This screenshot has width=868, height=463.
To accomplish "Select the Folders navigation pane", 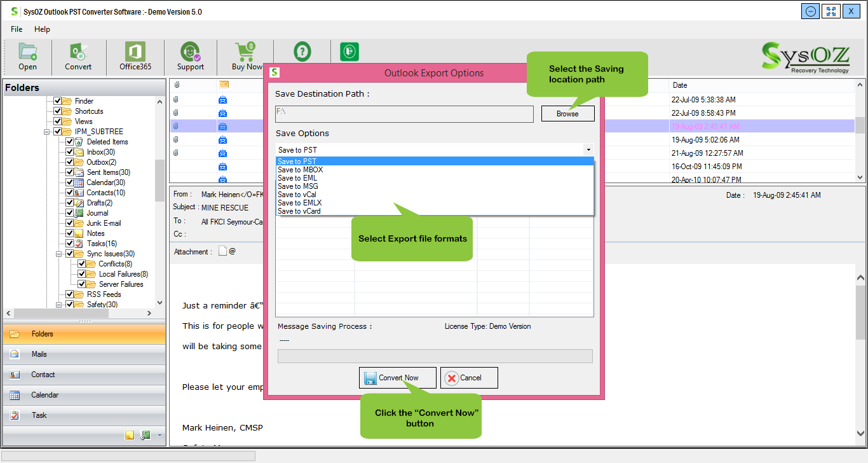I will click(x=85, y=334).
